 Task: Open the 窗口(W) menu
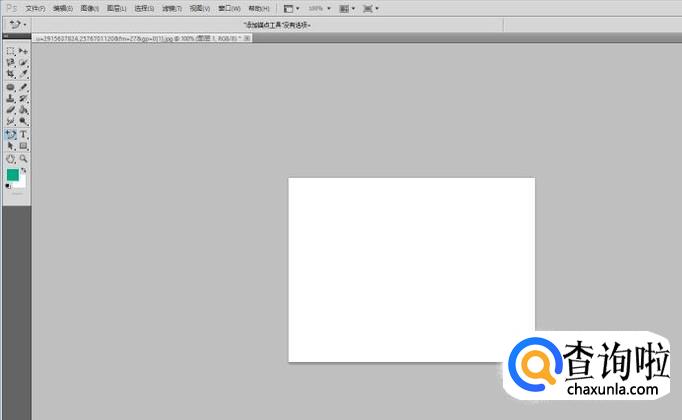click(229, 8)
